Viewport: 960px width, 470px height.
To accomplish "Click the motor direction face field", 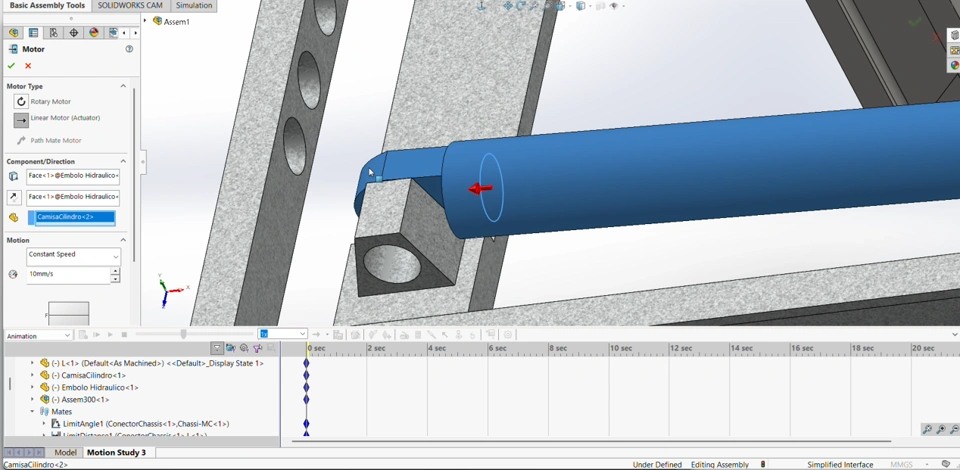I will point(73,197).
